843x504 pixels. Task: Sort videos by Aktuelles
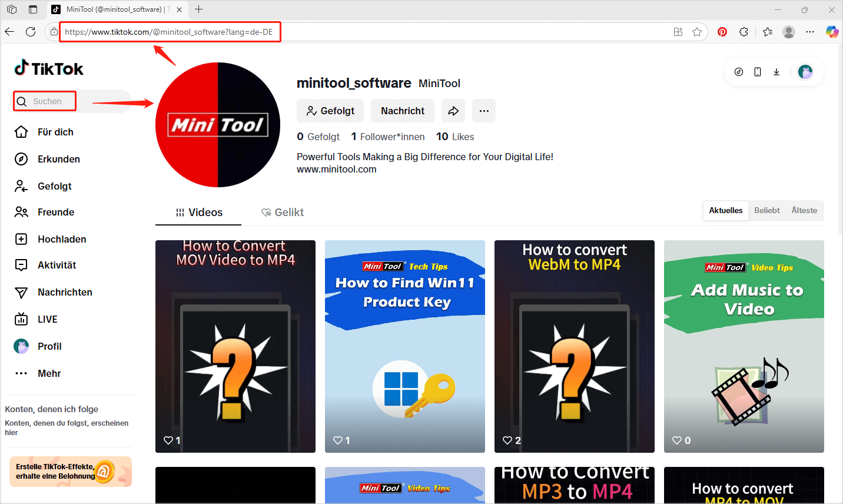click(726, 210)
